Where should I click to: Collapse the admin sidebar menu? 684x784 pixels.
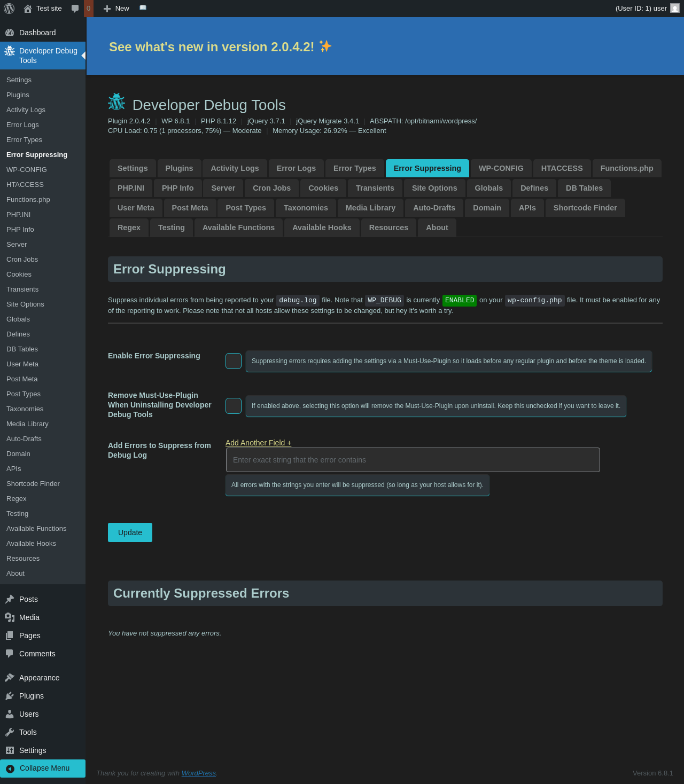tap(43, 768)
